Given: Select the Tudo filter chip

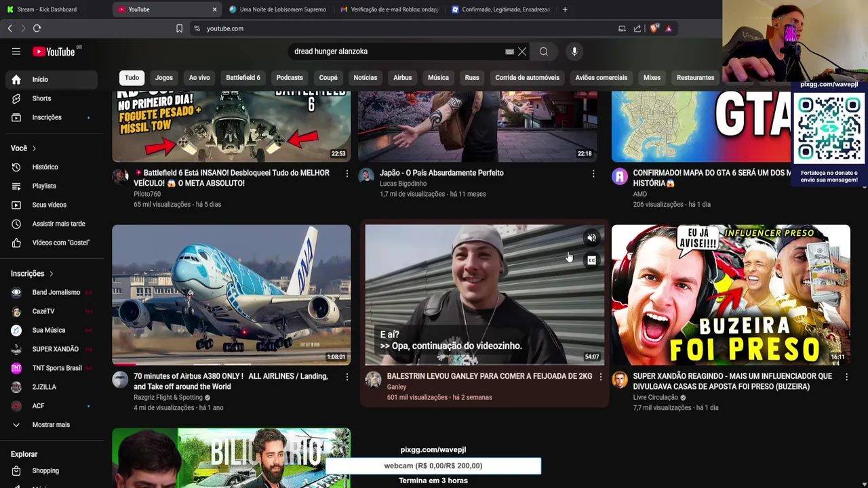Looking at the screenshot, I should 132,77.
